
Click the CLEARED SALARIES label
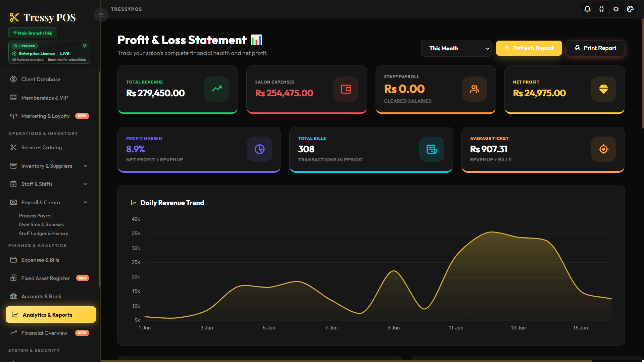408,101
